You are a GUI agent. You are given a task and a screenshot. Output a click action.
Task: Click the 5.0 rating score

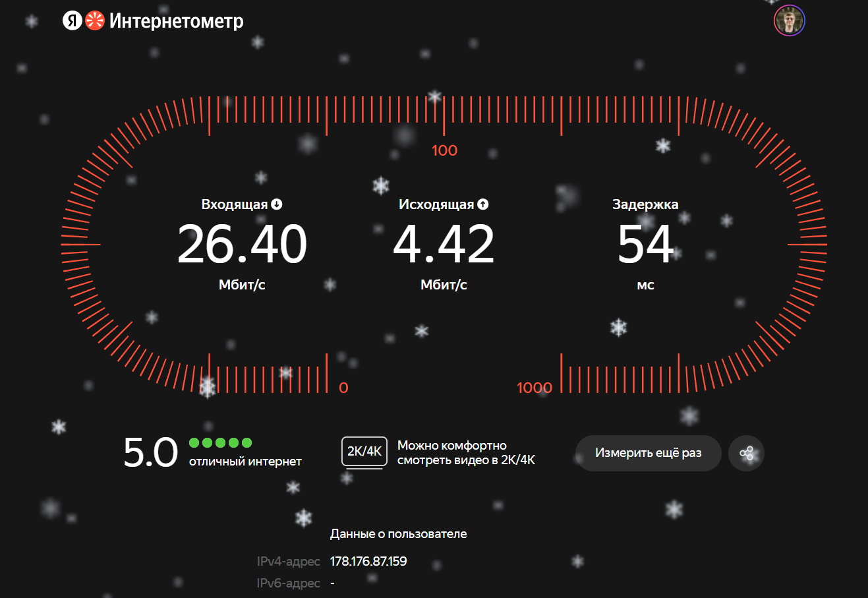click(x=151, y=452)
